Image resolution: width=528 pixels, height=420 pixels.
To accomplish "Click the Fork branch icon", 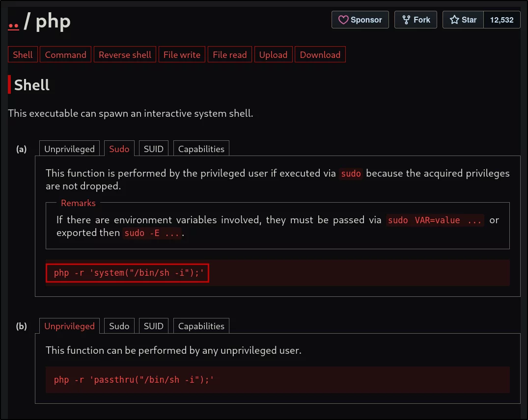I will pos(406,20).
